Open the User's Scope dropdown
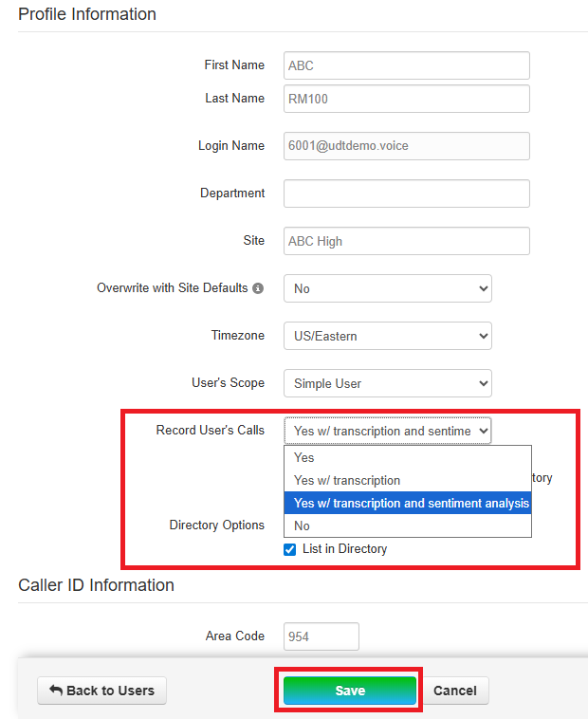The width and height of the screenshot is (588, 719). (x=387, y=383)
